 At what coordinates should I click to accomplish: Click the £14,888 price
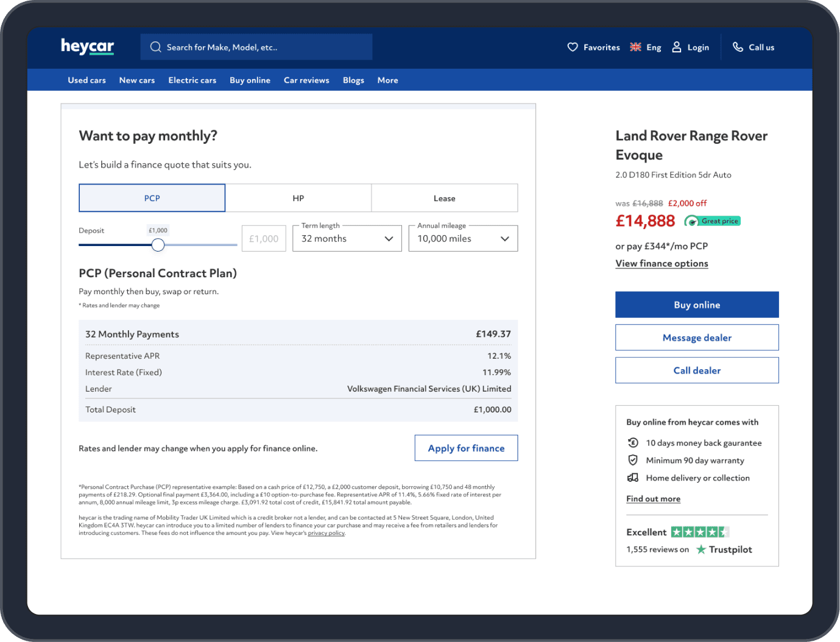tap(645, 220)
